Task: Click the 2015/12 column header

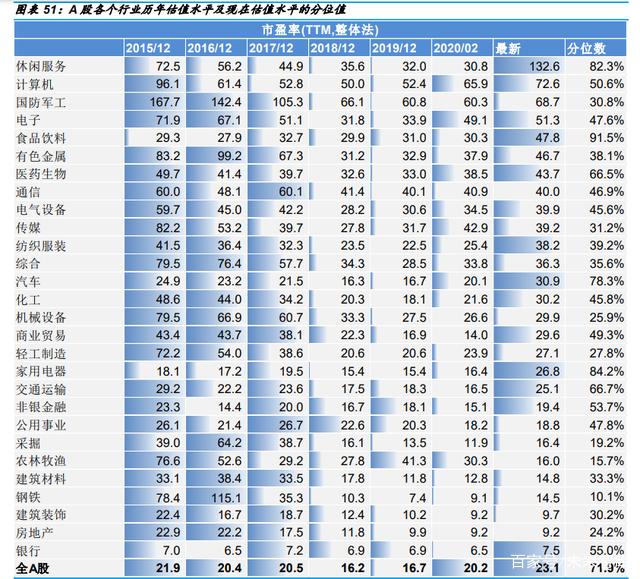Action: point(153,47)
